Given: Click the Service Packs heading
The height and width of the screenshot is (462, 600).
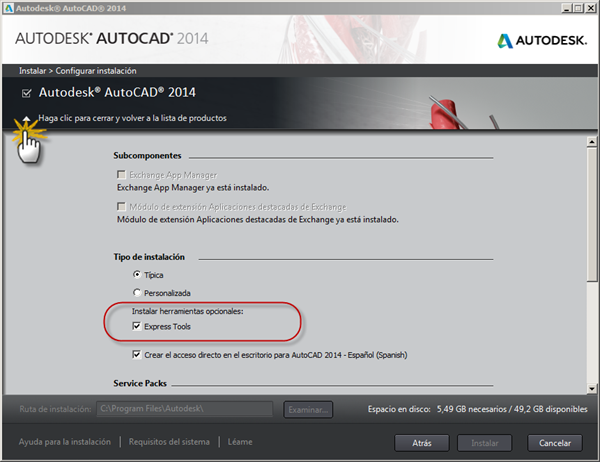Looking at the screenshot, I should [140, 383].
